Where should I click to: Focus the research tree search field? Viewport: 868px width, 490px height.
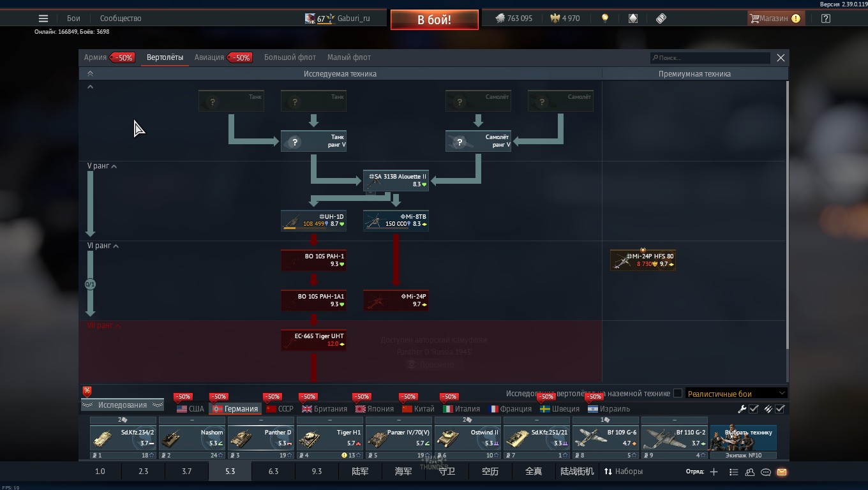point(710,58)
